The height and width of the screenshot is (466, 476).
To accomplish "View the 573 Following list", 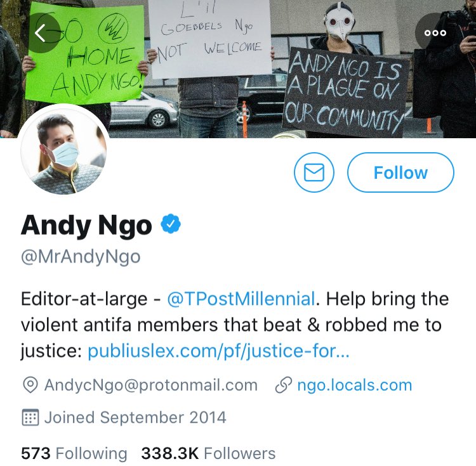I will [74, 453].
